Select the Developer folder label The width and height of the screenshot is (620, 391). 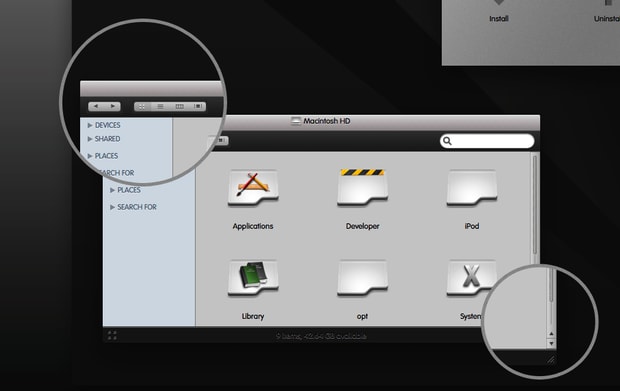(362, 226)
